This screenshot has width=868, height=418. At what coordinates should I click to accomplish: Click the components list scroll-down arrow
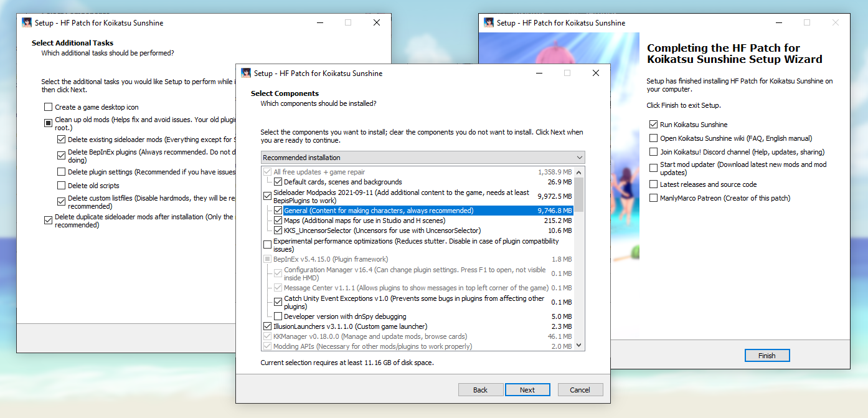pos(579,345)
